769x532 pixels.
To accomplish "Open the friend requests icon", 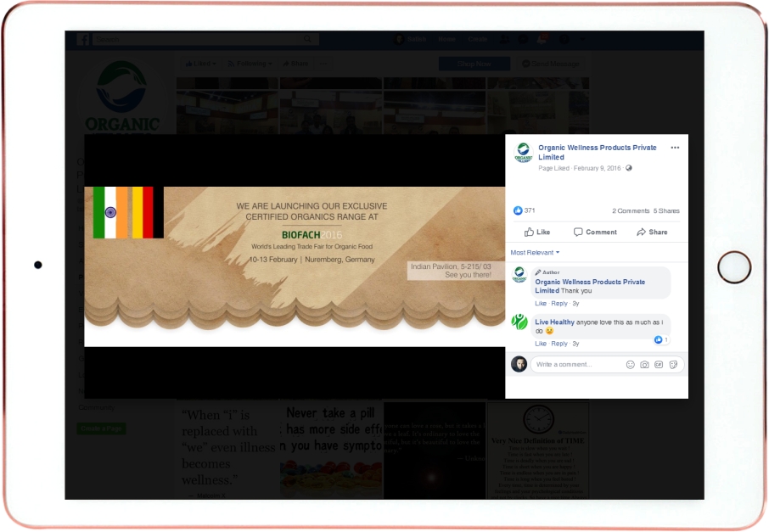I will [504, 39].
